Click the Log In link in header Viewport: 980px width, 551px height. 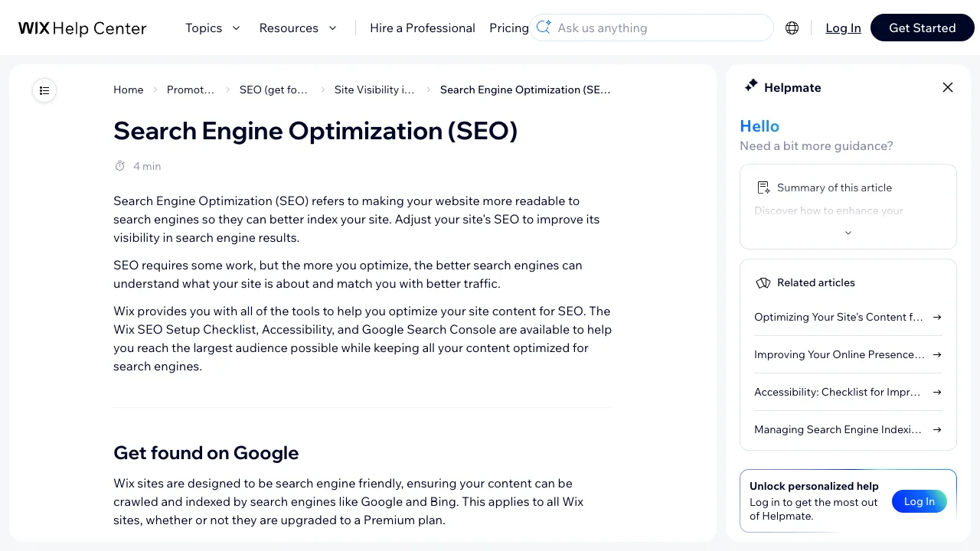tap(843, 28)
